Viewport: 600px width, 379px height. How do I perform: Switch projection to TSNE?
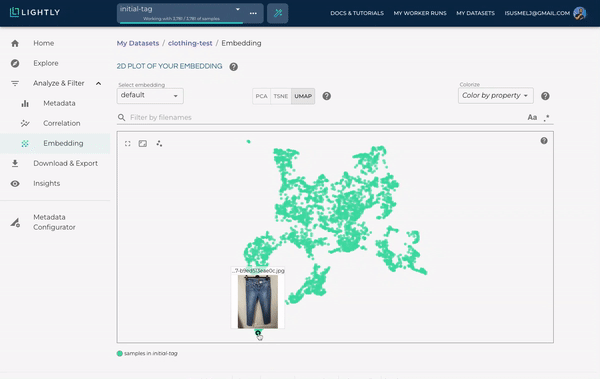pos(280,96)
